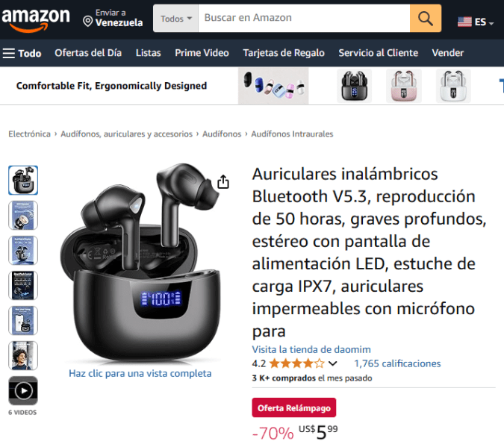Click the orange search magnifier button
This screenshot has height=444, width=504.
[x=426, y=19]
